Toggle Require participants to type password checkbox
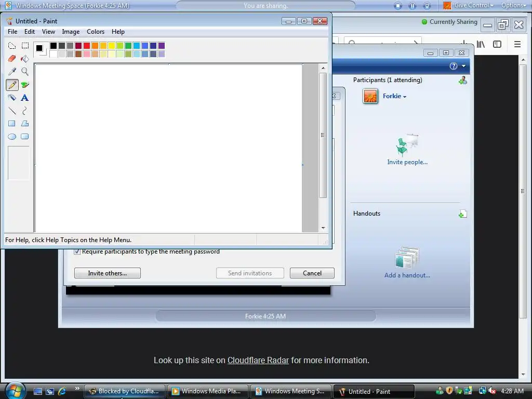 point(77,251)
